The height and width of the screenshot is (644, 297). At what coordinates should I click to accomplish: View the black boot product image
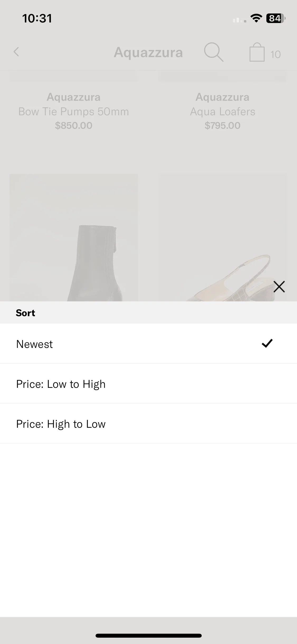(x=74, y=238)
